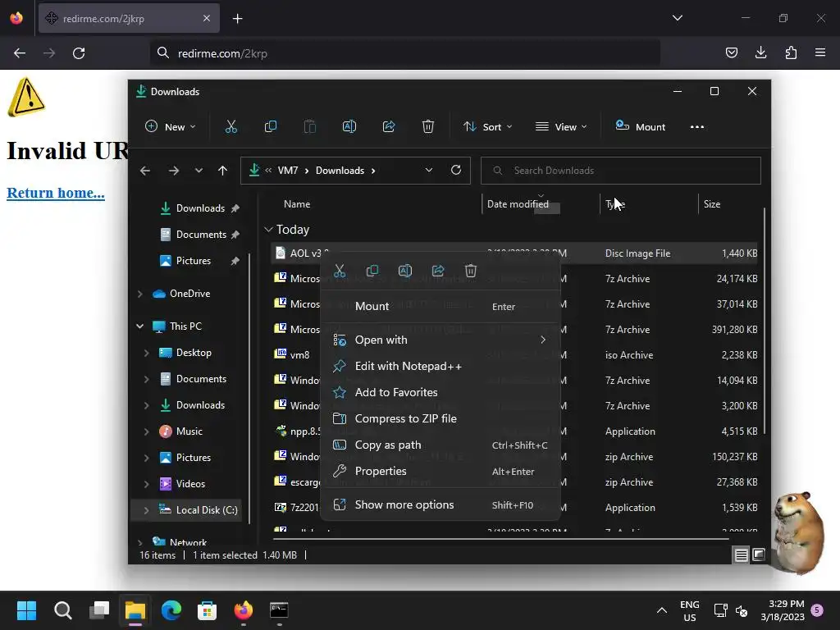Screen dimensions: 840x630
Task: Close the redirme.com tab
Action: coord(207,18)
